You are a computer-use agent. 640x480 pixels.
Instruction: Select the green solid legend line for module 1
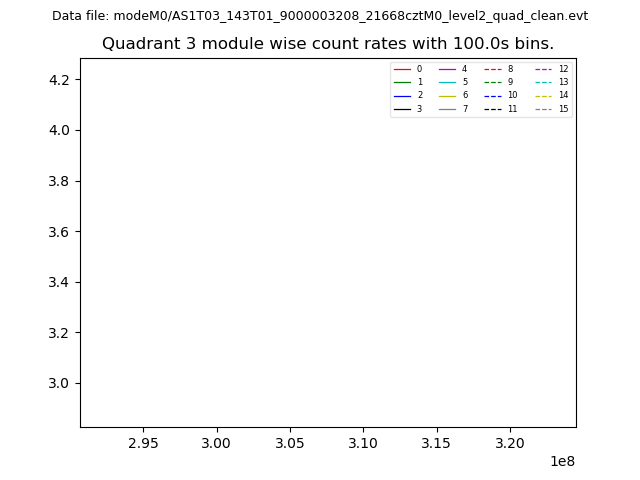pyautogui.click(x=402, y=82)
